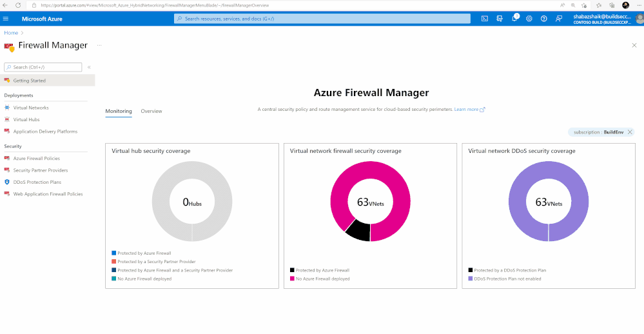Open Security Partner Providers
This screenshot has height=334, width=644.
(40, 170)
